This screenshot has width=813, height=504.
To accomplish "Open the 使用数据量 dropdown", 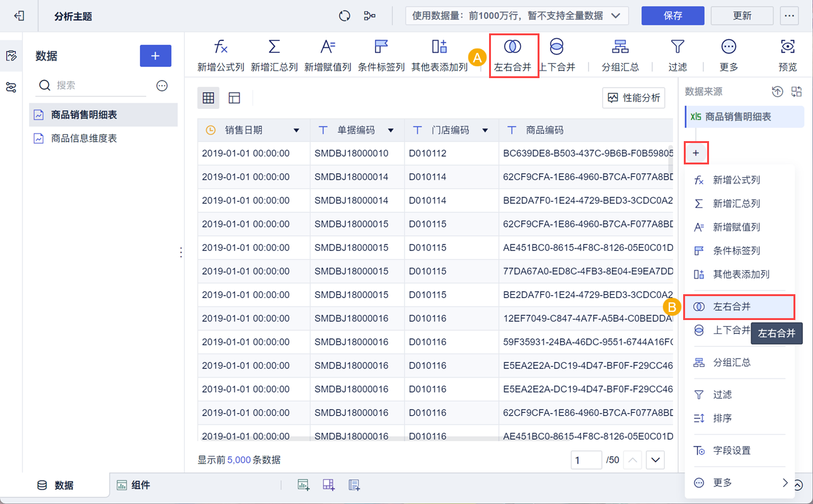I will tap(517, 16).
